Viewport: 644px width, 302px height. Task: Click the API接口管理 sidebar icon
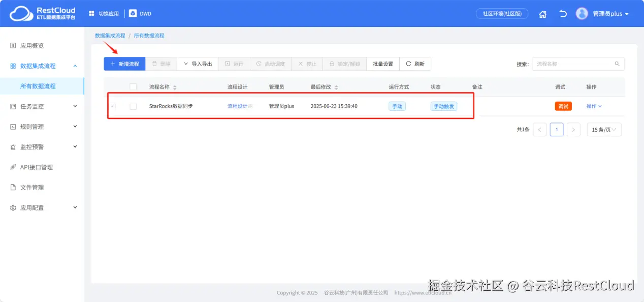coord(13,167)
